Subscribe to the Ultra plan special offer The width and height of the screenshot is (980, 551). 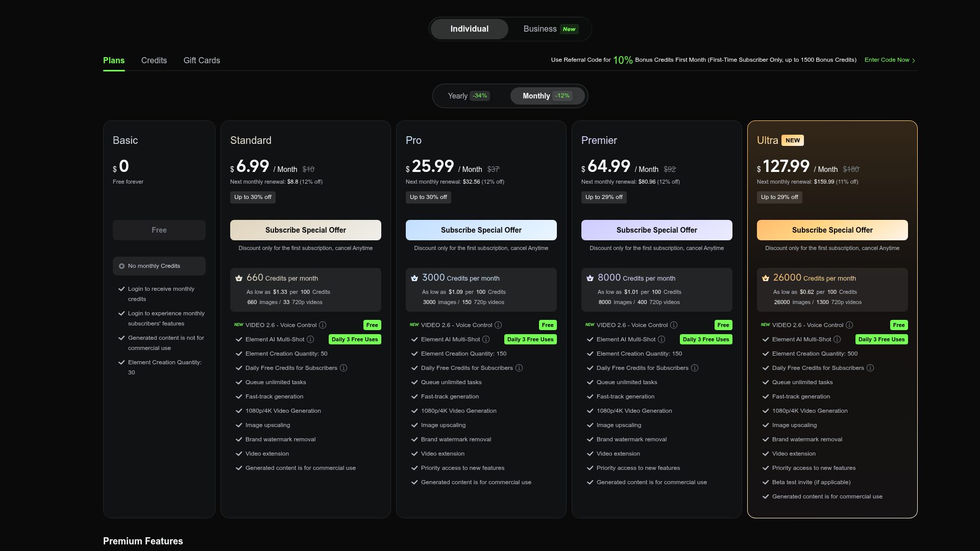coord(832,230)
